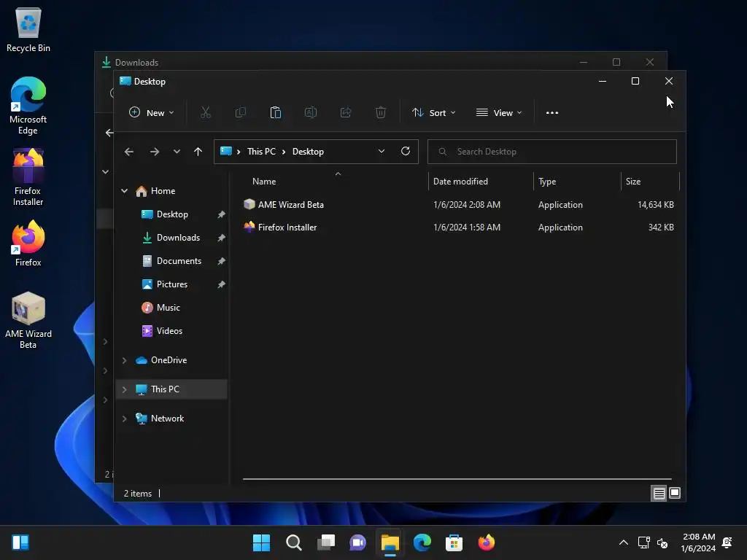747x560 pixels.
Task: Expand the This PC tree node
Action: click(124, 389)
